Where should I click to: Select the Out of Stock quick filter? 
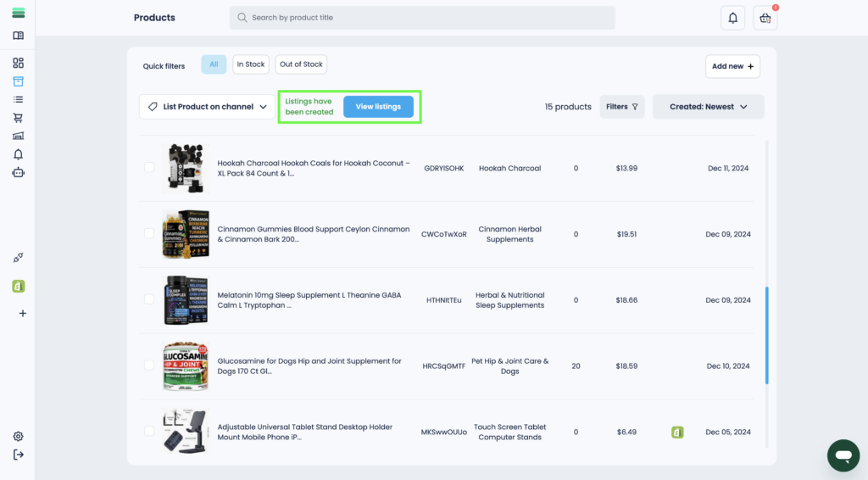[301, 64]
